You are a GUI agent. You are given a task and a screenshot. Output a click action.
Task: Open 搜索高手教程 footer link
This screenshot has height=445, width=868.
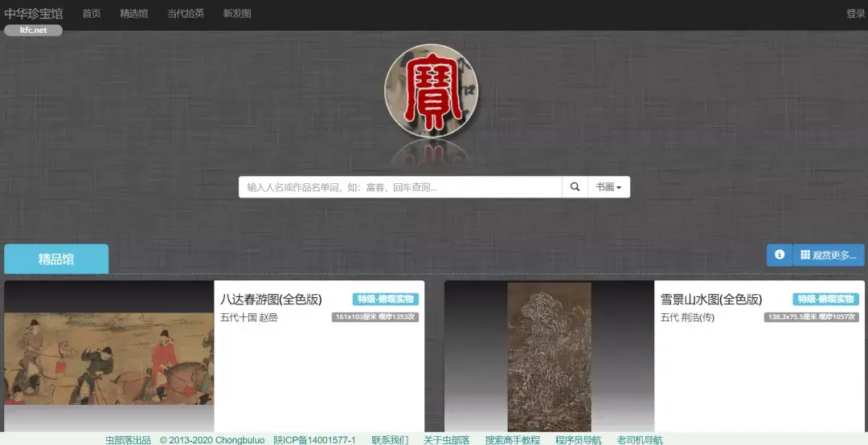[x=512, y=439]
